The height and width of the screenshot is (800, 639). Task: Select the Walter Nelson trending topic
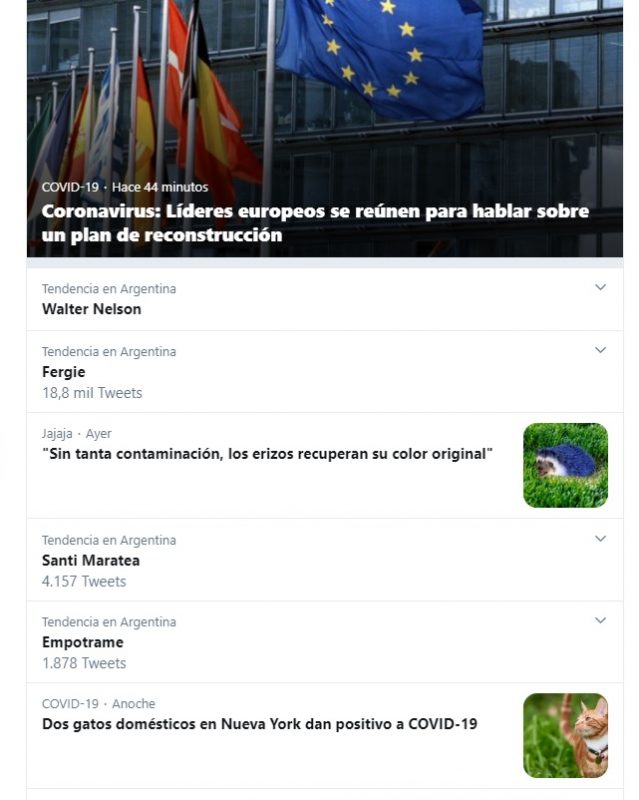point(91,309)
